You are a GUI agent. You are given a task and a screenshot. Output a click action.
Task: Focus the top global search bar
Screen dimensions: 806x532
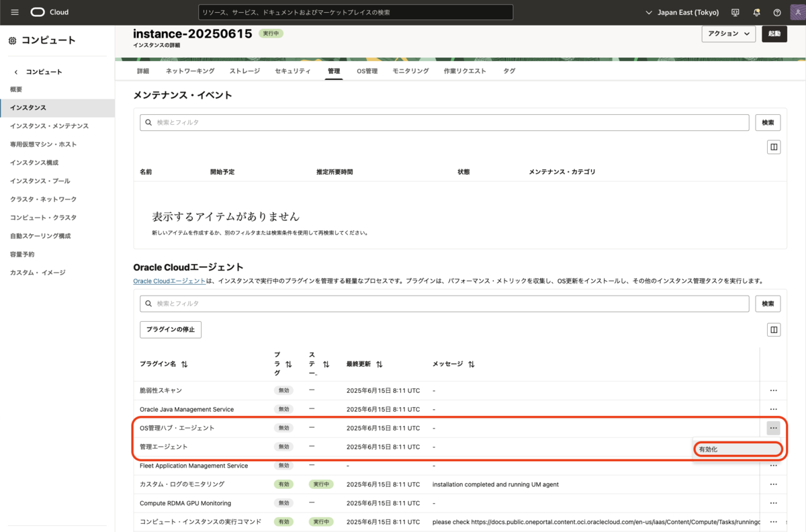coord(356,12)
